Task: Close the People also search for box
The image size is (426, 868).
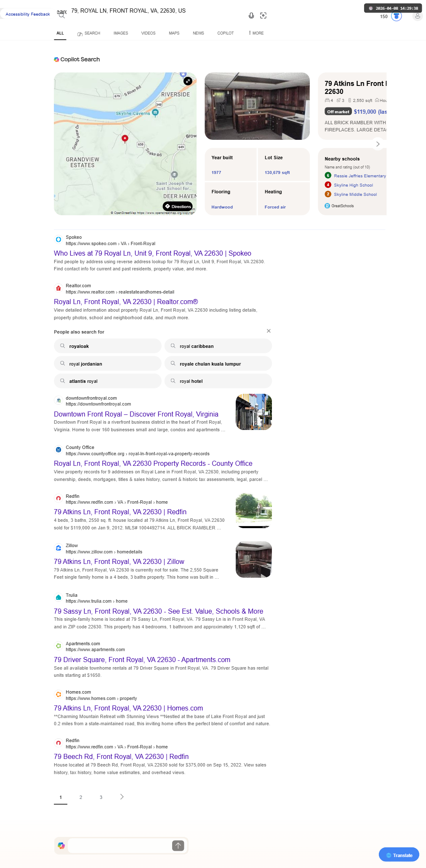Action: [269, 331]
